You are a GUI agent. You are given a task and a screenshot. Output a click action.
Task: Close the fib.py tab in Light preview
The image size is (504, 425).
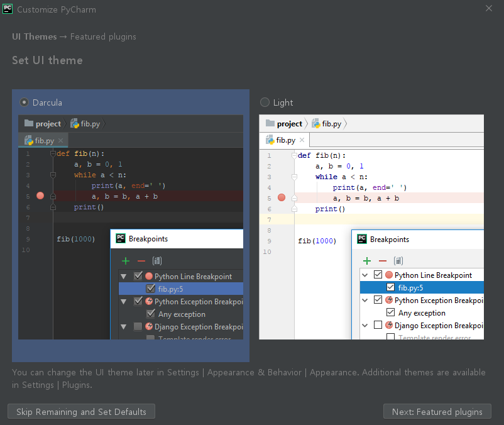tap(302, 140)
